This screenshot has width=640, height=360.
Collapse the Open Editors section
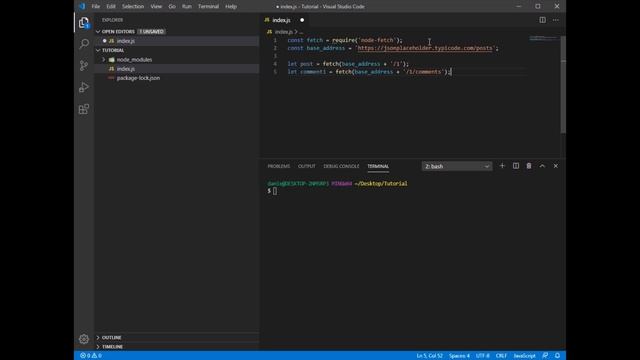click(x=98, y=31)
